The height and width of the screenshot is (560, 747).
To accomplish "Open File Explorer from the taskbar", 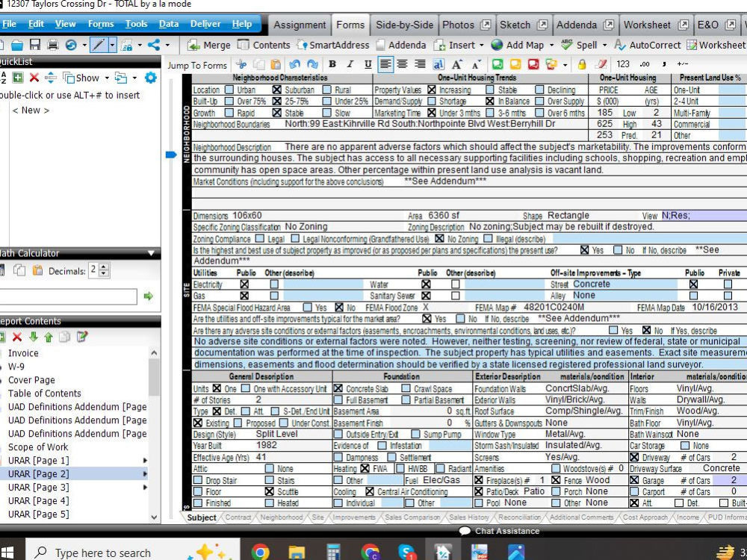I will tap(297, 552).
